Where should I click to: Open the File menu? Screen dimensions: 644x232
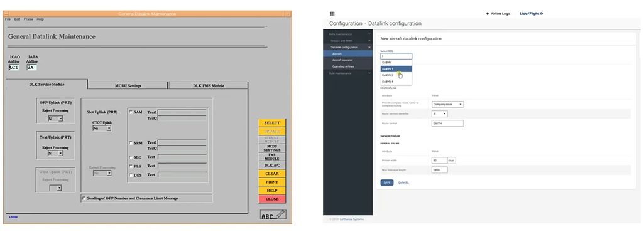pos(8,19)
